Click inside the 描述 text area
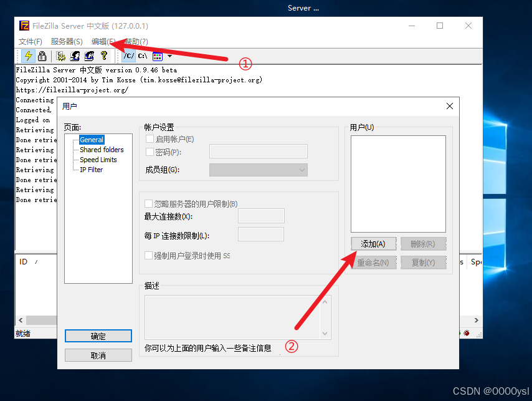This screenshot has height=401, width=532. [x=232, y=317]
